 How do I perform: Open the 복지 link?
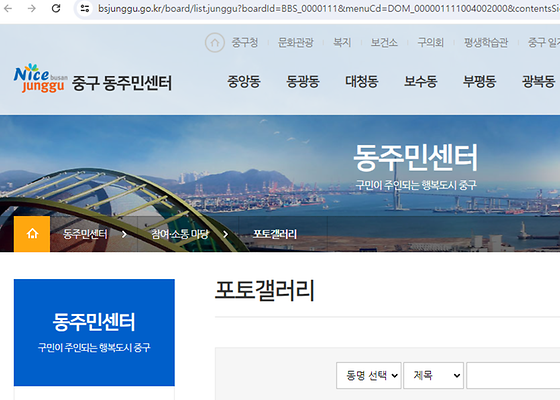click(342, 42)
